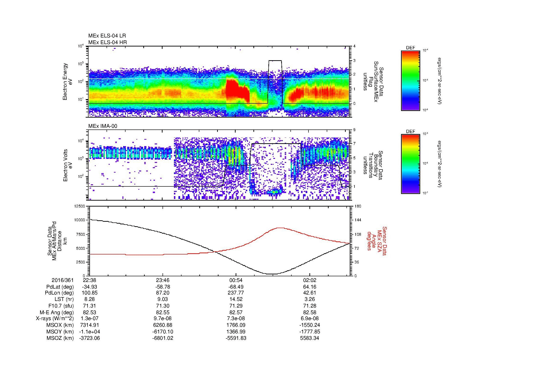Click the MSOY value '-6170.10'
The width and height of the screenshot is (555, 392).
click(163, 332)
